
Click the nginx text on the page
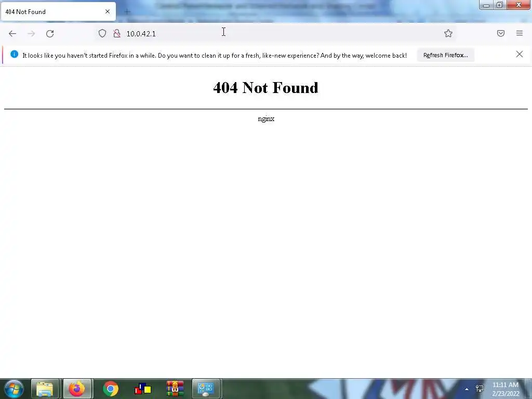[x=266, y=119]
